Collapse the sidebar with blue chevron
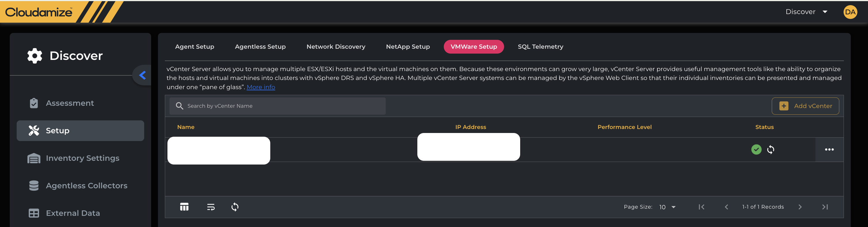This screenshot has width=868, height=227. point(142,75)
